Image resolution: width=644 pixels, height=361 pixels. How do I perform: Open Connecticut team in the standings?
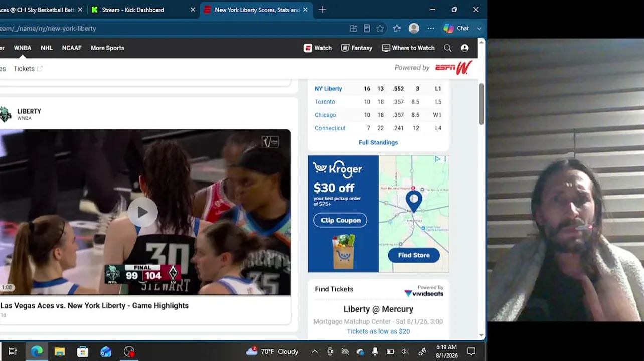330,128
